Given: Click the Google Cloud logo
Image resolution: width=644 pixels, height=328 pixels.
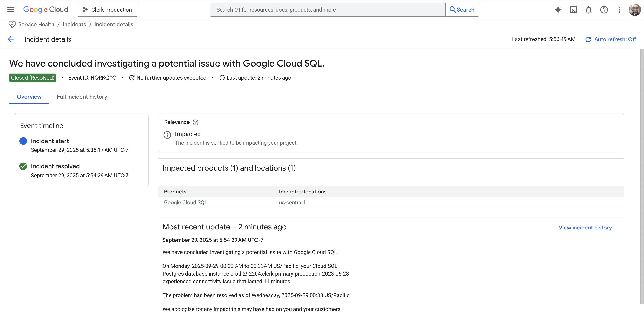Looking at the screenshot, I should [46, 10].
